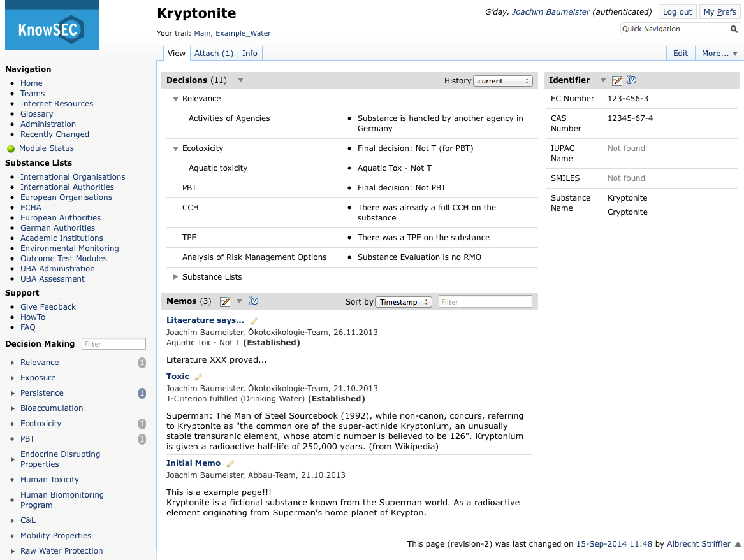Click the Memos Filter input field
Viewport: 744px width, 560px height.
[x=485, y=302]
